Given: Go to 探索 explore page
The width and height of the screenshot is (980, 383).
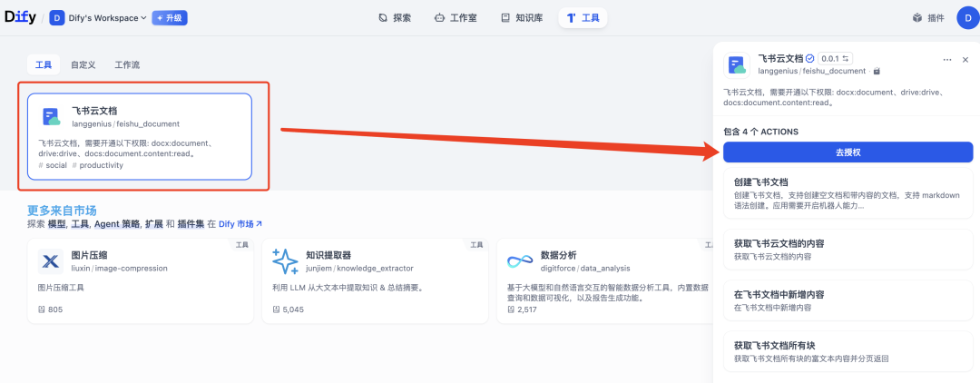Looking at the screenshot, I should click(395, 18).
